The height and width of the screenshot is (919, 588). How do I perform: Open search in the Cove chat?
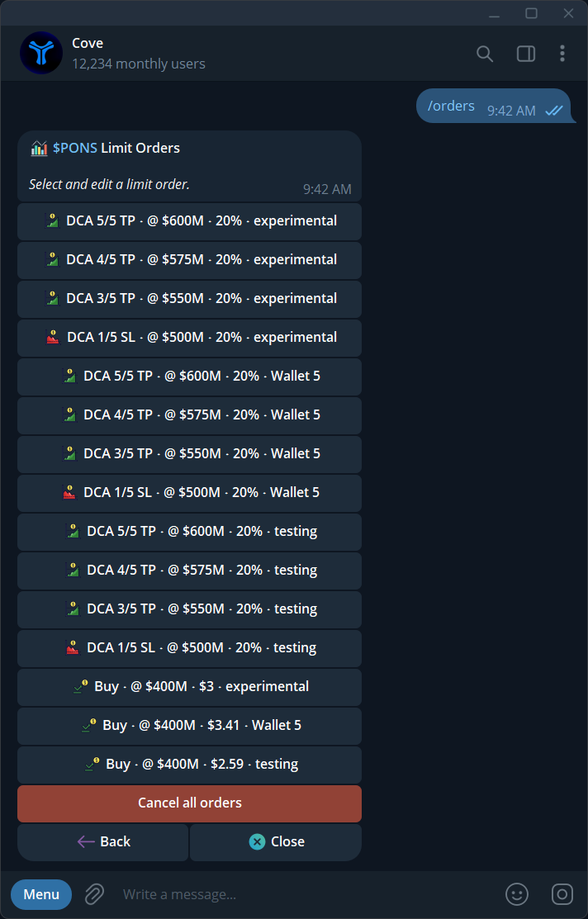click(x=484, y=54)
